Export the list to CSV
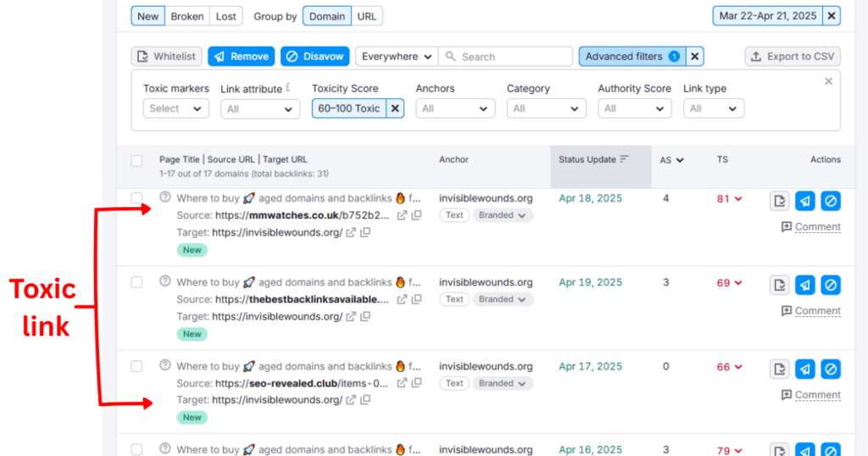 [793, 57]
